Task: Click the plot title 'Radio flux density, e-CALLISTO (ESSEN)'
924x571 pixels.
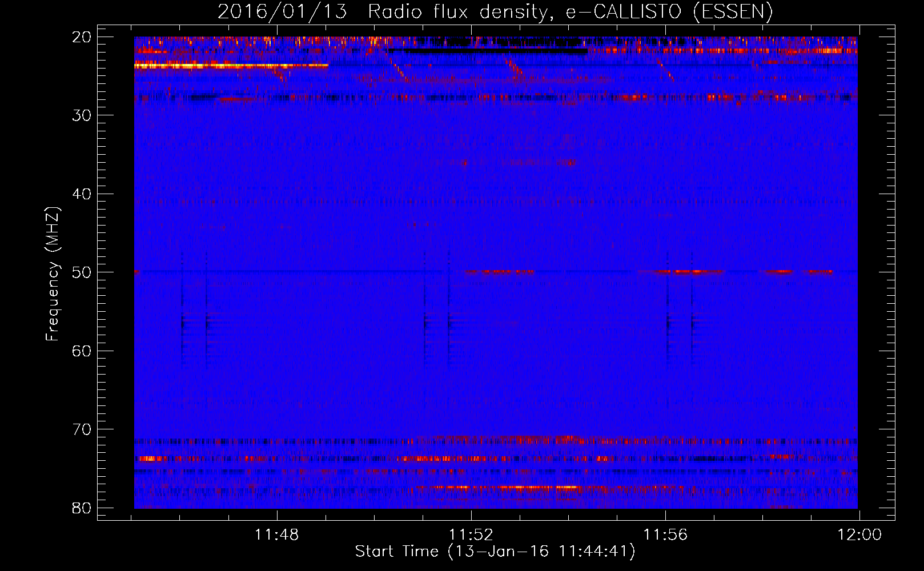Action: pyautogui.click(x=570, y=12)
